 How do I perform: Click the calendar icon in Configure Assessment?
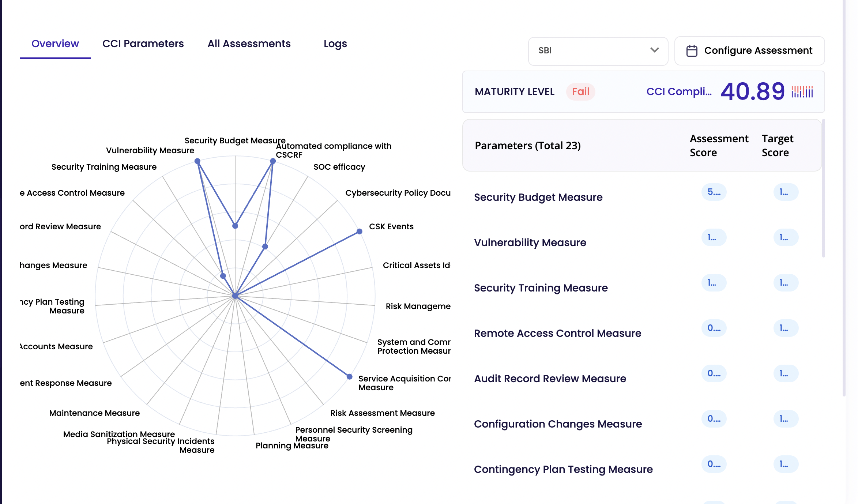[x=692, y=51]
